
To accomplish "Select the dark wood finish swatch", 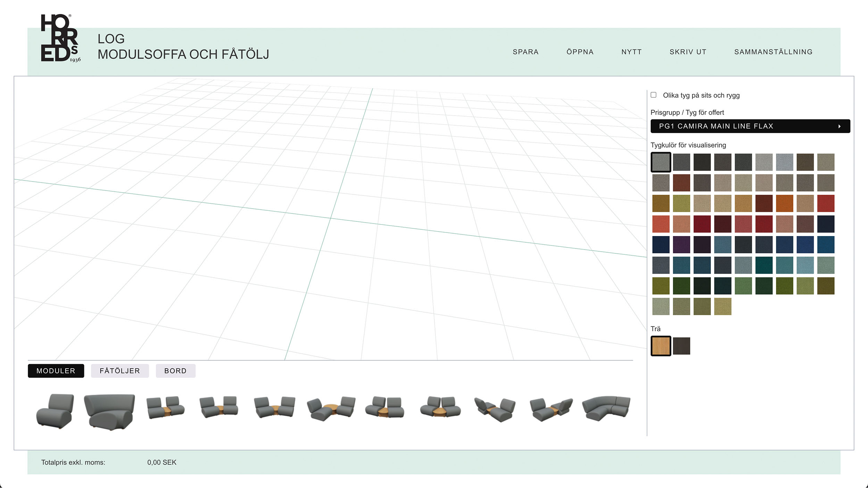I will (x=681, y=346).
